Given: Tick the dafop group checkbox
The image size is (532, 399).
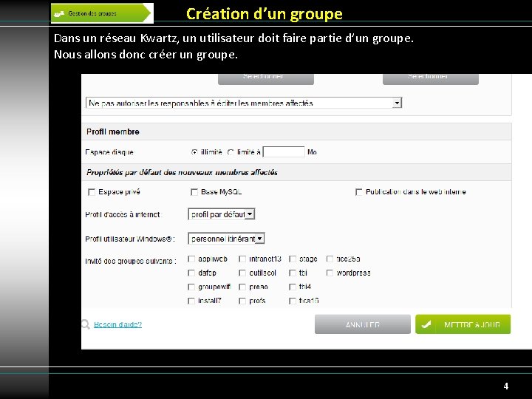Looking at the screenshot, I should 191,273.
